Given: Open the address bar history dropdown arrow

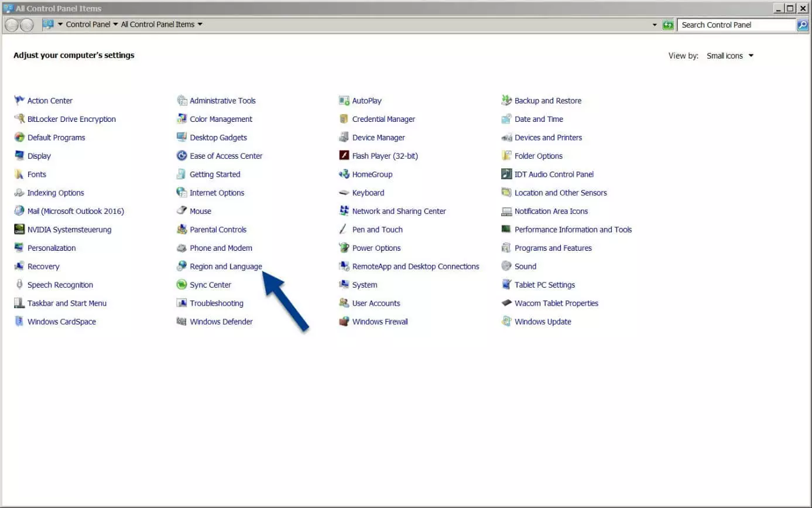Looking at the screenshot, I should pos(655,25).
